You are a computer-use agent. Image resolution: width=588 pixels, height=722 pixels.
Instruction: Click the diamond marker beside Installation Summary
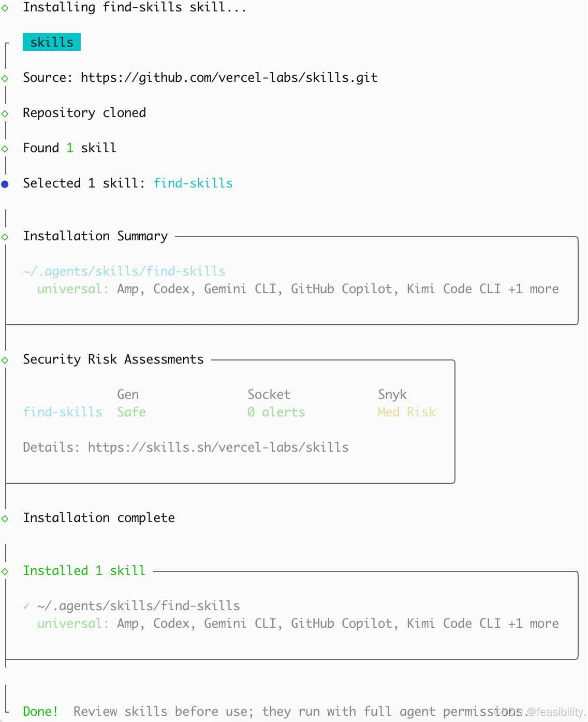tap(5, 237)
